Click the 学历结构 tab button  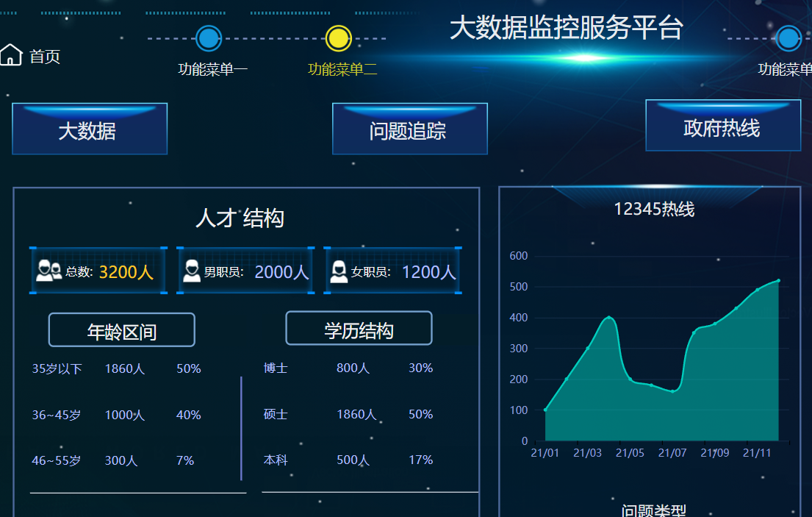pyautogui.click(x=359, y=329)
